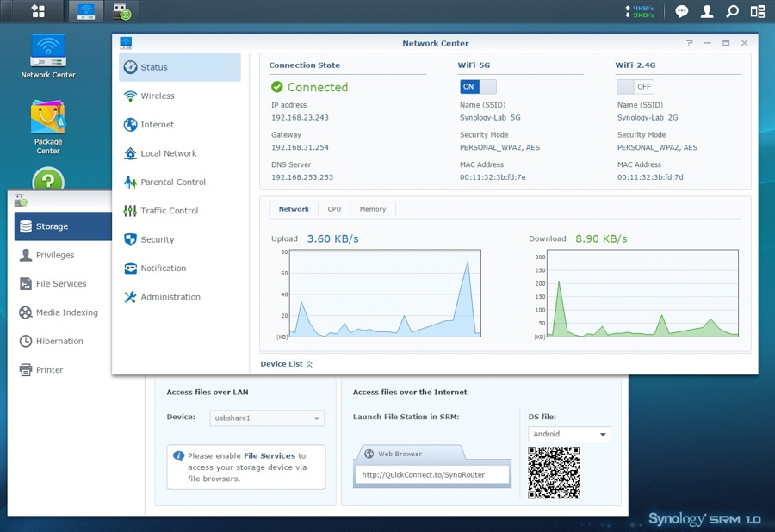This screenshot has height=532, width=775.
Task: Open Wireless settings in sidebar
Action: point(180,96)
